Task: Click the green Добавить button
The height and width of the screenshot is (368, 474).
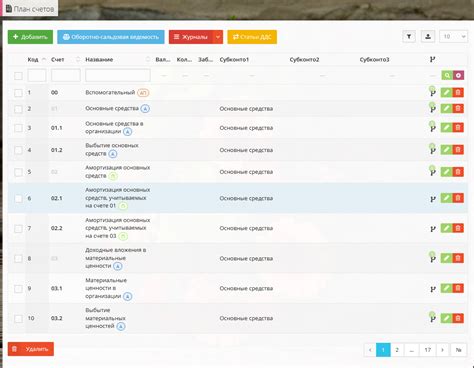Action: 30,37
